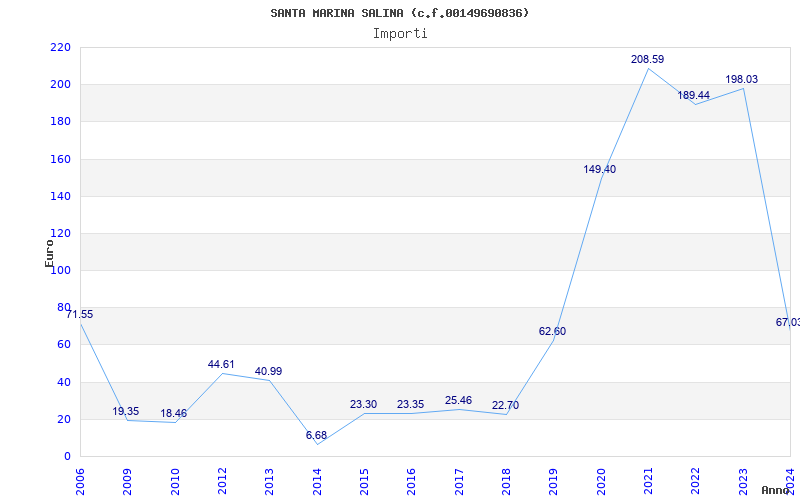Click the Euro y-axis label
The width and height of the screenshot is (800, 500).
(49, 254)
